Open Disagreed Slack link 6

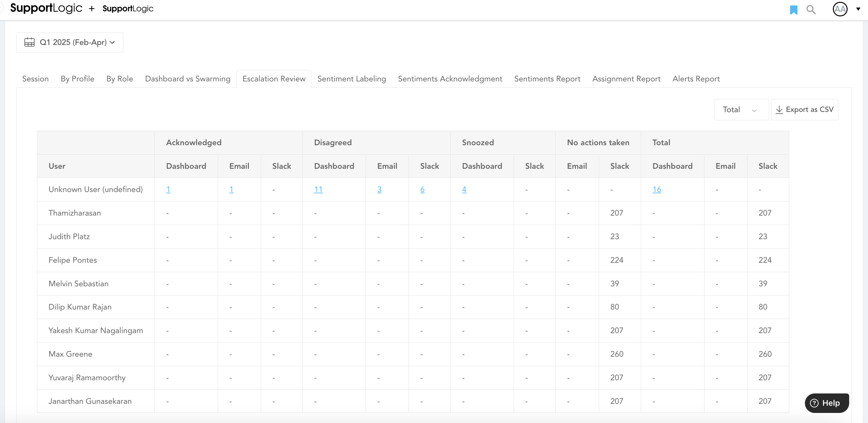point(422,189)
